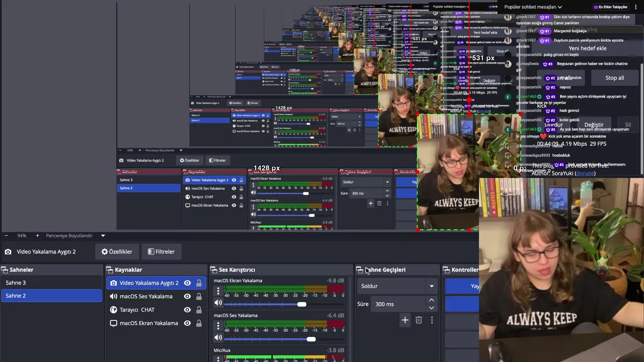Hide the macOS Ekran Yakalama source

[187, 323]
